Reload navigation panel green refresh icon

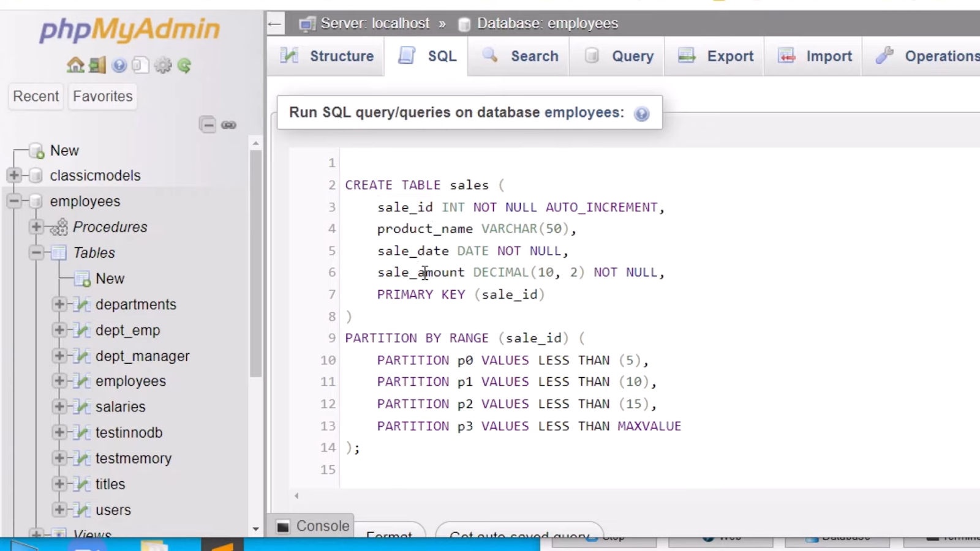(184, 65)
